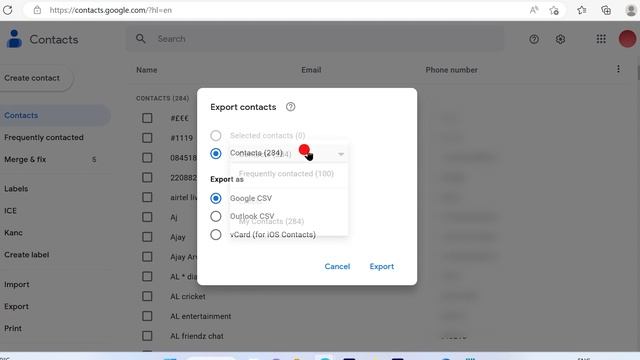Open the Help question mark icon
The height and width of the screenshot is (360, 640).
tap(534, 39)
